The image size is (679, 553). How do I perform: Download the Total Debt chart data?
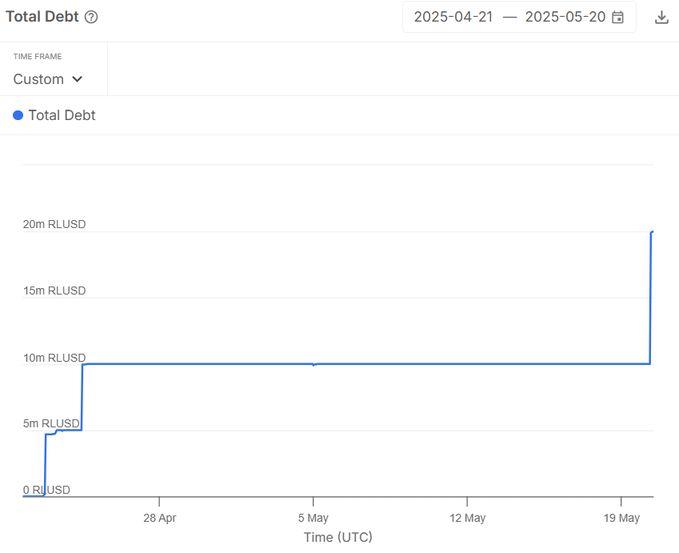661,17
